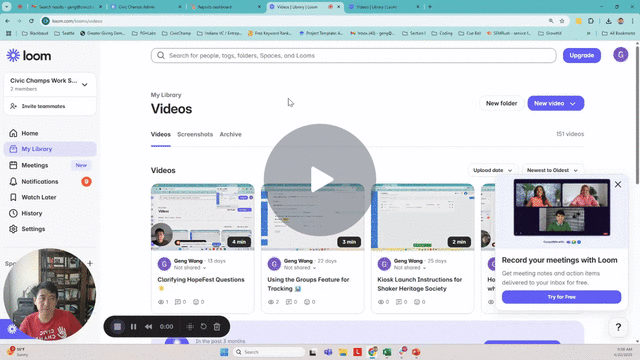Switch to the Archive tab
Image resolution: width=640 pixels, height=360 pixels.
(x=231, y=134)
